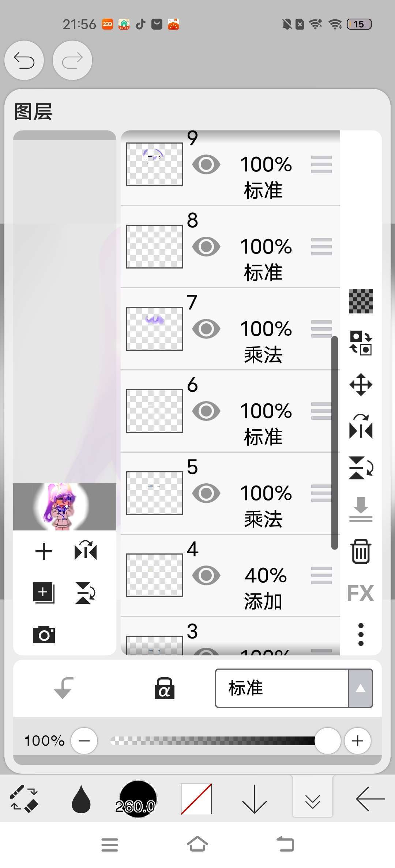Click the opacity slider handle
Screen dimensions: 395x868
click(x=327, y=741)
